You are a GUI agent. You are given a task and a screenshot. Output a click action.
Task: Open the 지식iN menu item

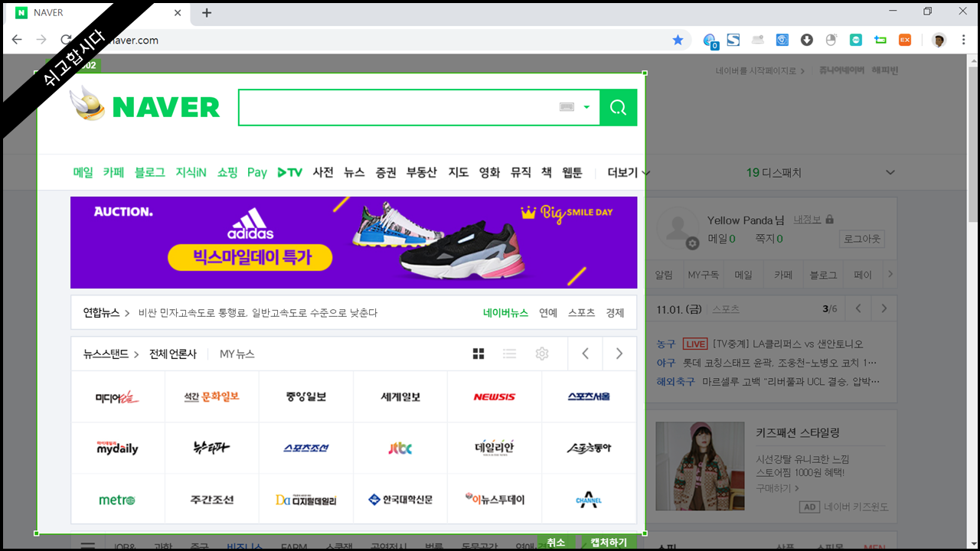191,172
